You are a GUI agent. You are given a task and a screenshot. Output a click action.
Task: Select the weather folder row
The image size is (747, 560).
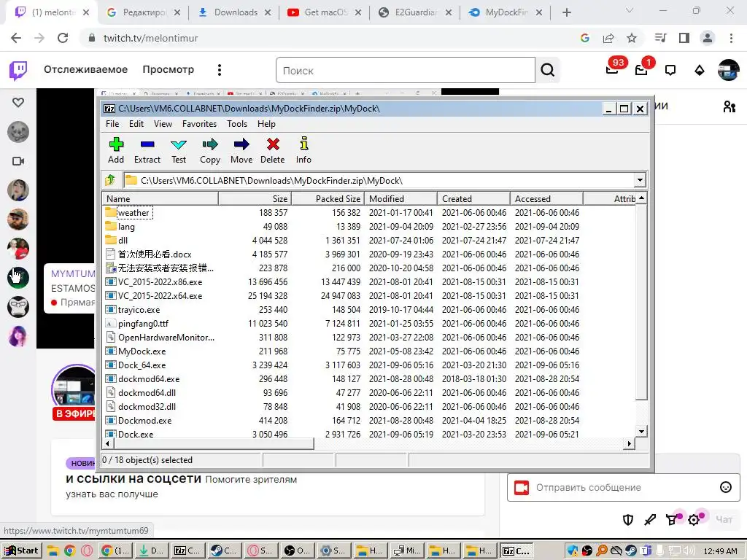[x=369, y=212]
